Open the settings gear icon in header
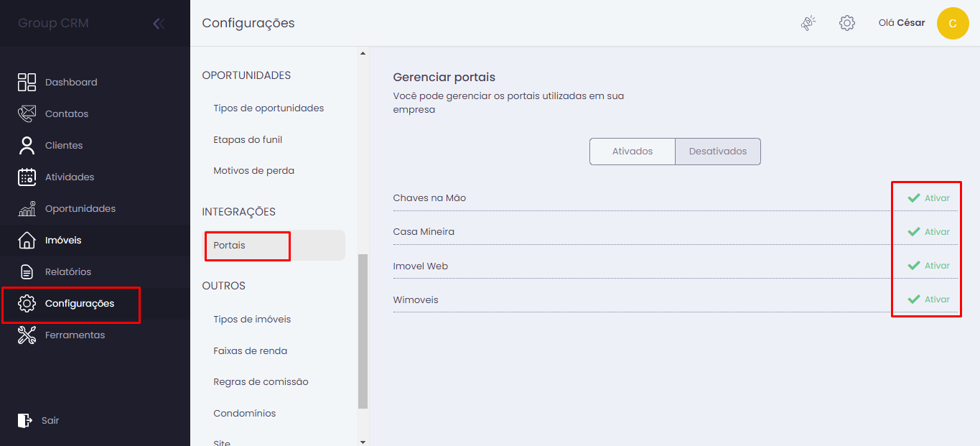Screen dimensions: 980x446 [x=847, y=23]
